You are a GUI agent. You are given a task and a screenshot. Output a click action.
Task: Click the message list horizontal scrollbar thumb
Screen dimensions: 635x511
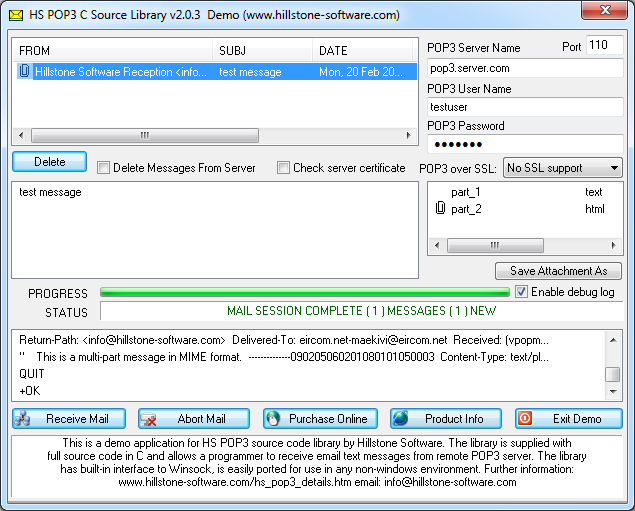(145, 135)
